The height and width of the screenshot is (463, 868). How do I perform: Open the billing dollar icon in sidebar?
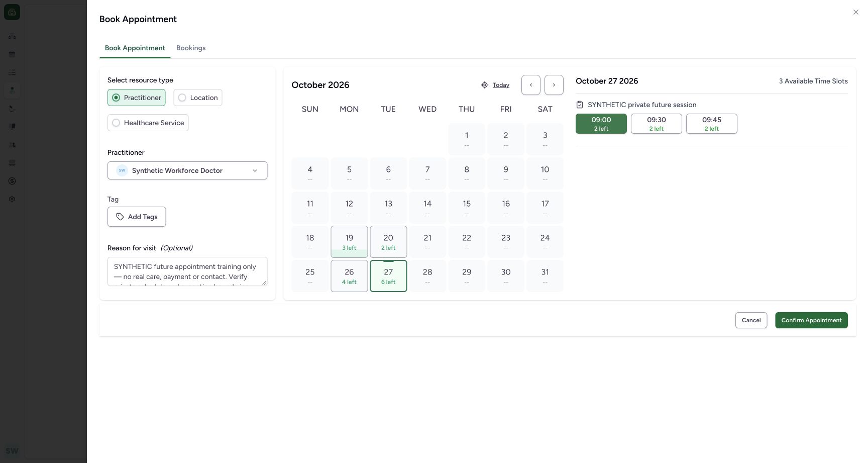pos(12,181)
